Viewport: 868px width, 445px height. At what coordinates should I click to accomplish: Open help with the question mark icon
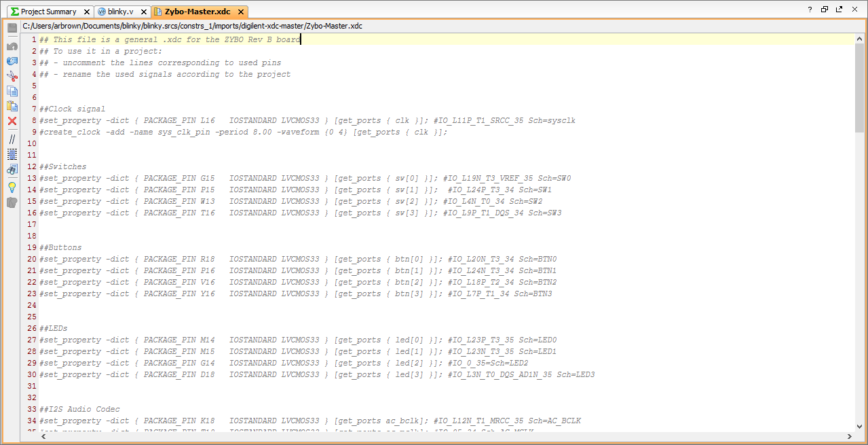pyautogui.click(x=810, y=10)
